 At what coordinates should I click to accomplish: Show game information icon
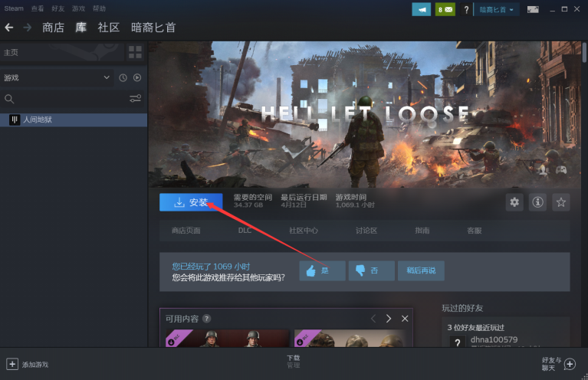[537, 202]
